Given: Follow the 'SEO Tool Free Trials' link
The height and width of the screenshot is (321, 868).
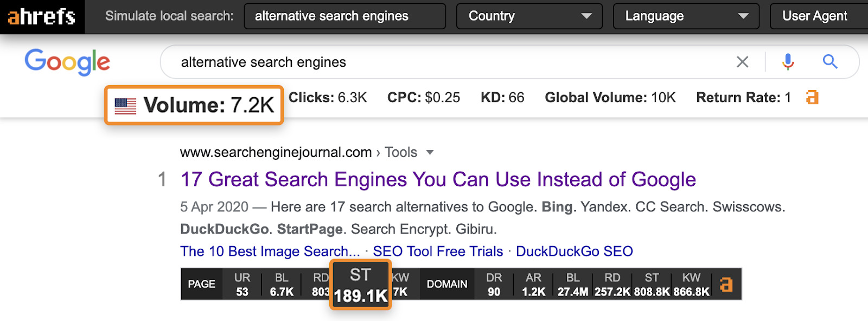Looking at the screenshot, I should pos(438,251).
